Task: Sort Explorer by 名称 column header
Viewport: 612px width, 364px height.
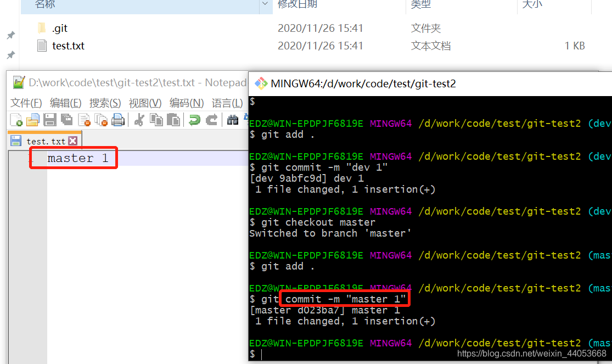Action: pos(45,4)
